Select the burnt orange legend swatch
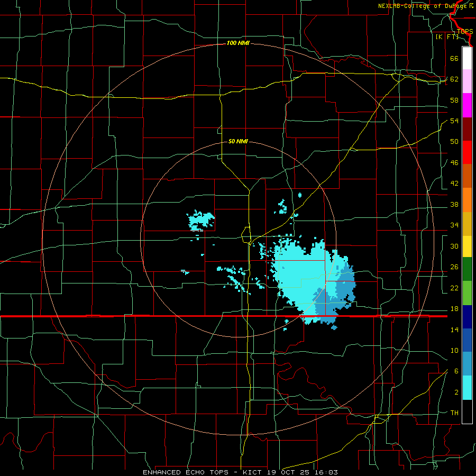The image size is (476, 476). (x=467, y=176)
